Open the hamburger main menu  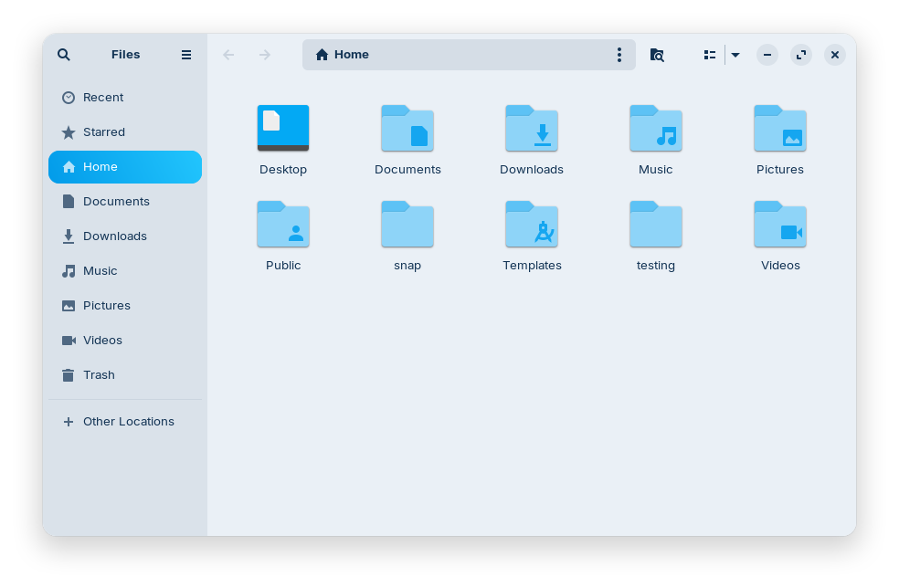tap(186, 55)
